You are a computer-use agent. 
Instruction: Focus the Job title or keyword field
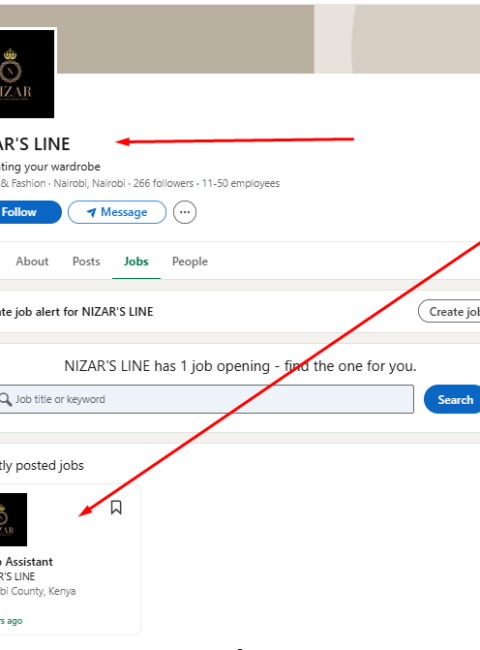[206, 399]
